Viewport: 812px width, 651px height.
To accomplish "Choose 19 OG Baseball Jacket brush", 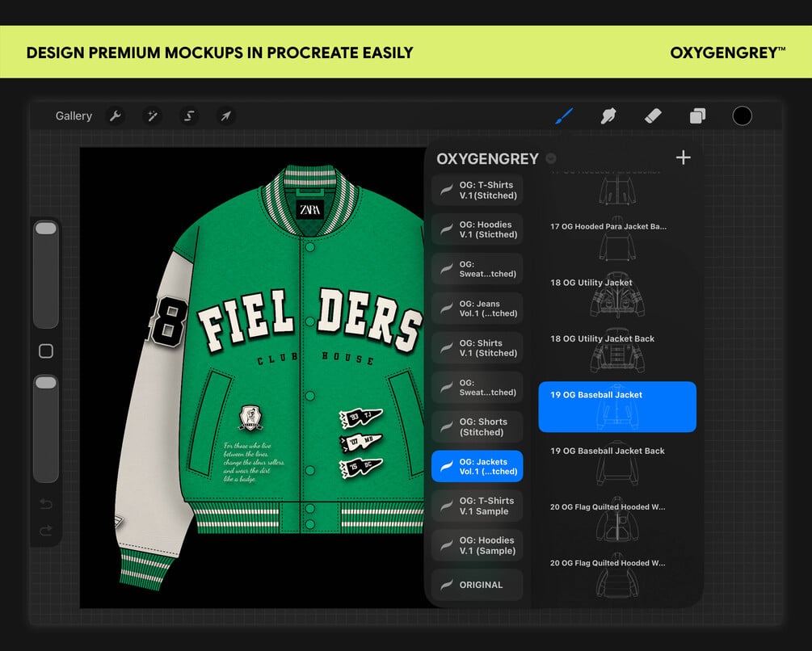I will [x=617, y=407].
